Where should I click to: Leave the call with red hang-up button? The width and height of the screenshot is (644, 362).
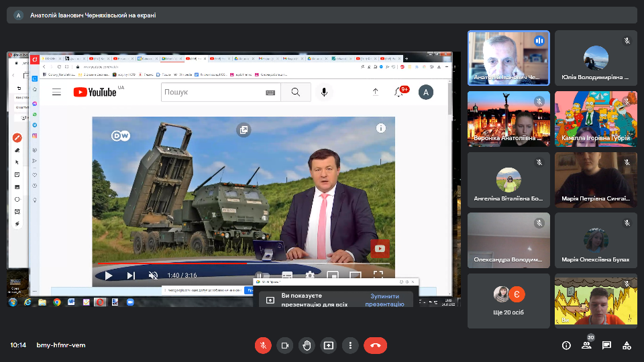375,345
